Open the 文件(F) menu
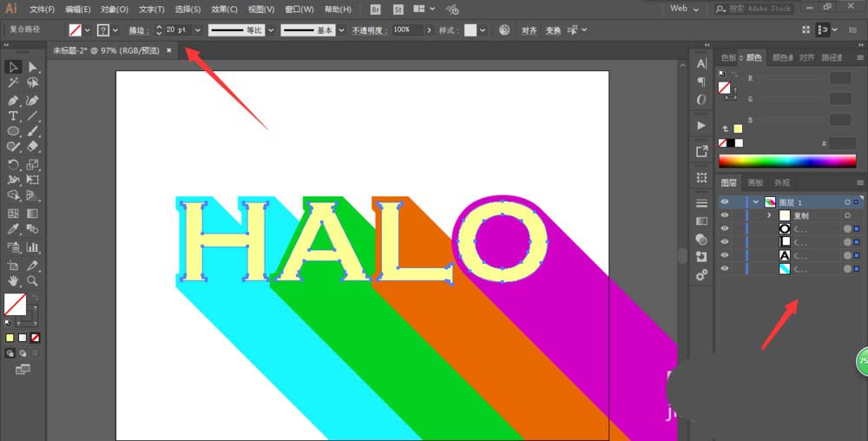868x441 pixels. 42,10
